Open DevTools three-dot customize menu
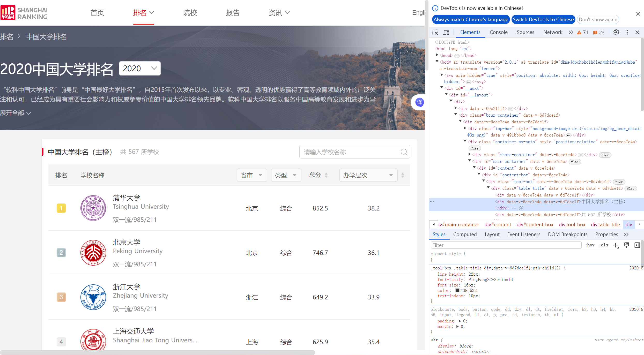The height and width of the screenshot is (355, 644). (627, 32)
